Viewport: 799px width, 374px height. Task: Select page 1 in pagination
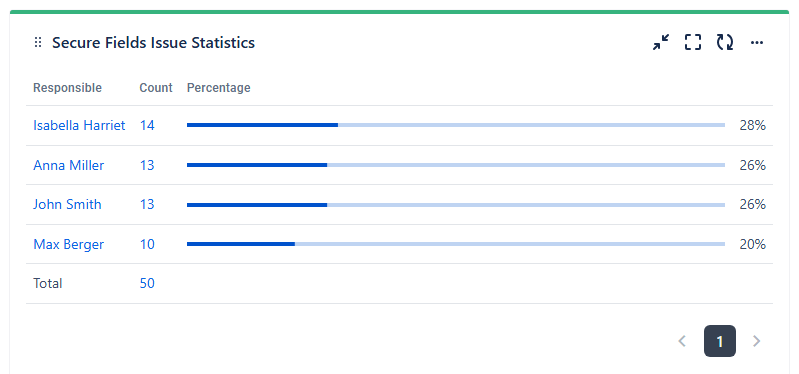point(720,341)
